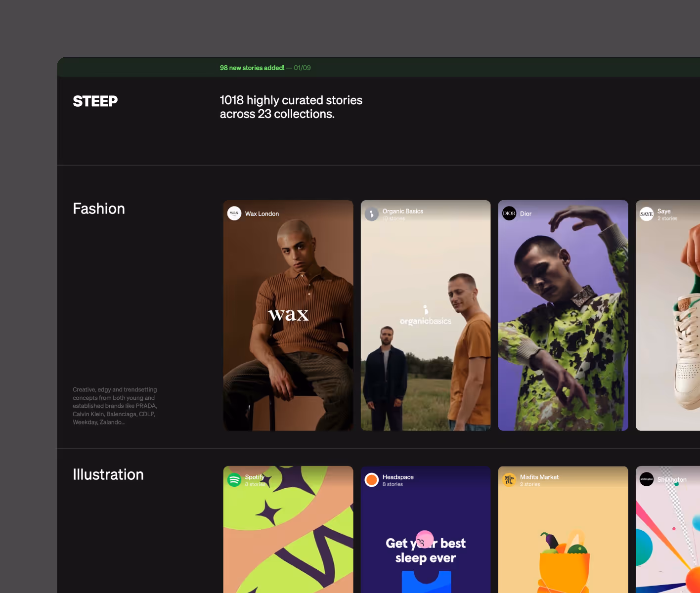The height and width of the screenshot is (593, 700).
Task: Open the Dior story card
Action: [563, 315]
